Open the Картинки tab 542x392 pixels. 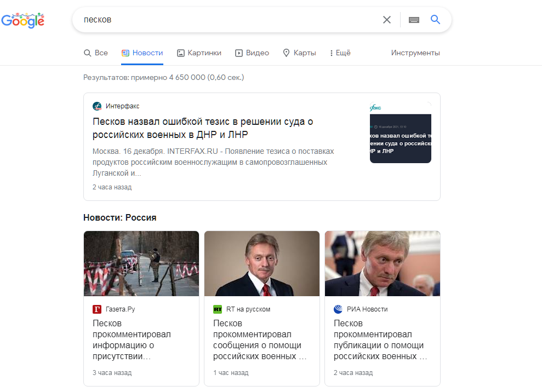click(199, 53)
